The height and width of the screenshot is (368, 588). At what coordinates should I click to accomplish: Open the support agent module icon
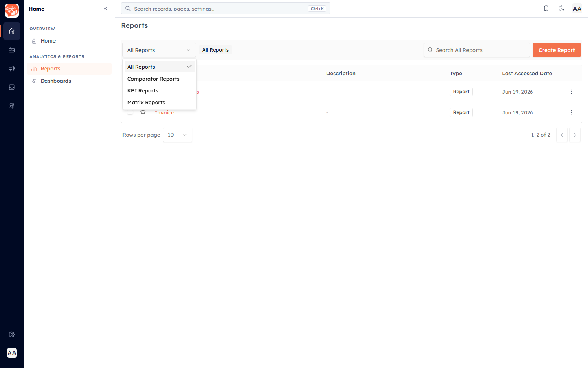12,106
